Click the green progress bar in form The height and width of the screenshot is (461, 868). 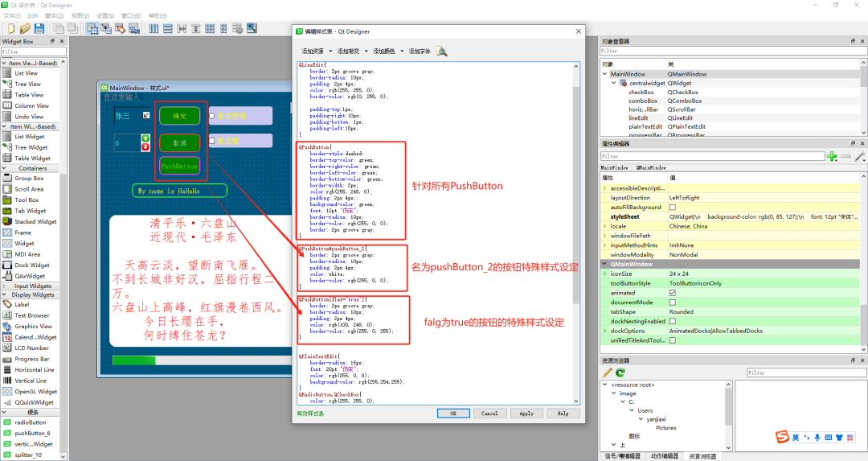[x=202, y=360]
